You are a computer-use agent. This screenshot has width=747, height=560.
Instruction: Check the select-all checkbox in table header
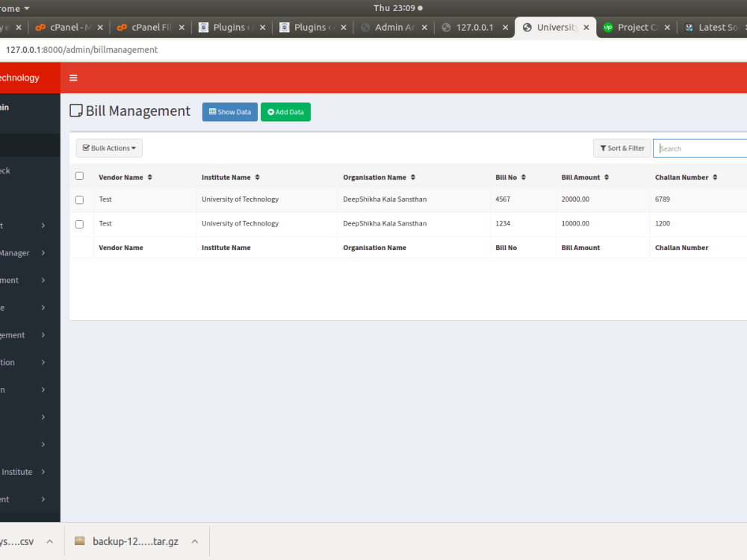(x=79, y=175)
